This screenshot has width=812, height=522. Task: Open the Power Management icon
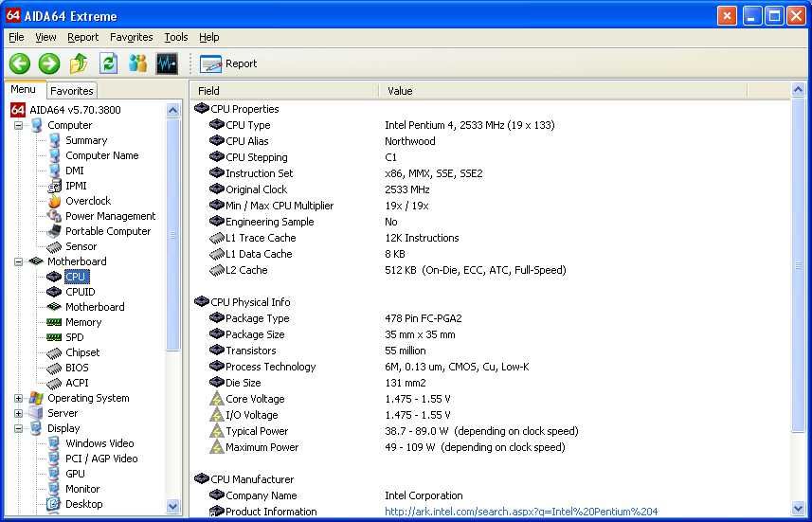(54, 216)
